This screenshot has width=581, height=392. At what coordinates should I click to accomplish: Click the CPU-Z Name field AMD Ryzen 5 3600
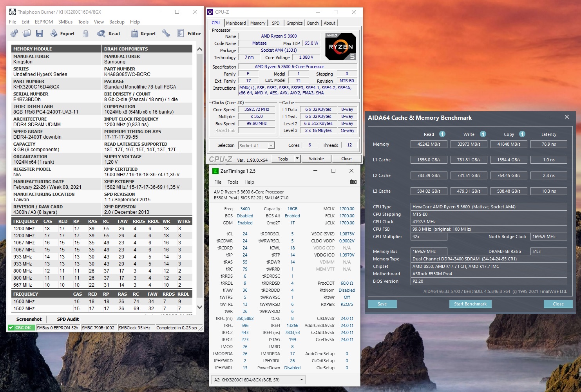click(279, 36)
